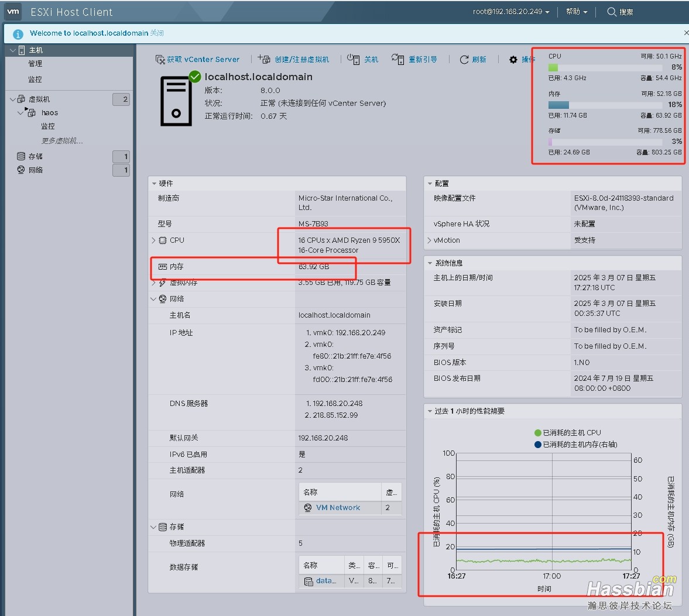The height and width of the screenshot is (616, 689).
Task: Click the 刷新 refresh arrow icon
Action: tap(464, 60)
